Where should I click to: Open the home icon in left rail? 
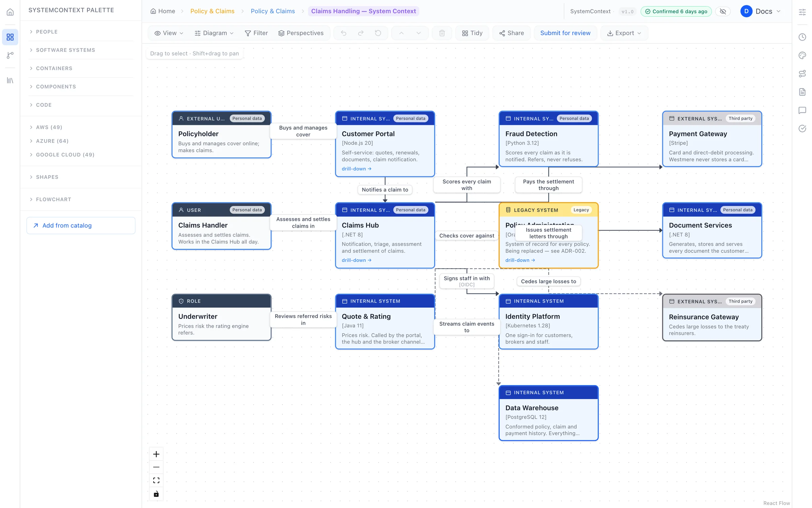[x=10, y=12]
